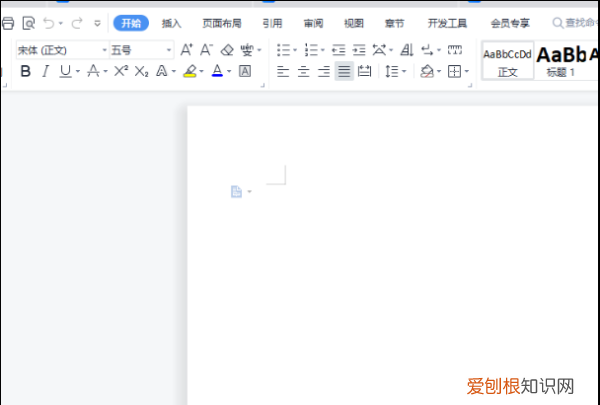Decrease font size with A- icon

click(x=206, y=50)
